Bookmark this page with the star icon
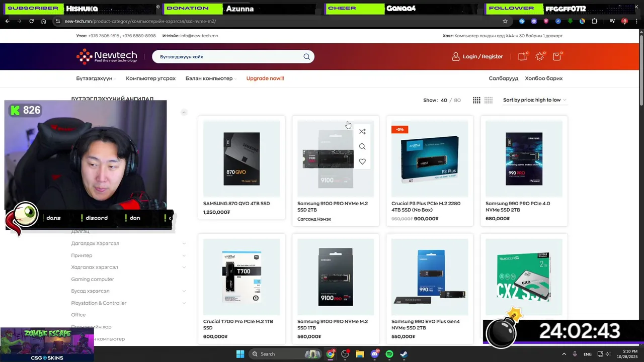The image size is (644, 362). pyautogui.click(x=505, y=21)
